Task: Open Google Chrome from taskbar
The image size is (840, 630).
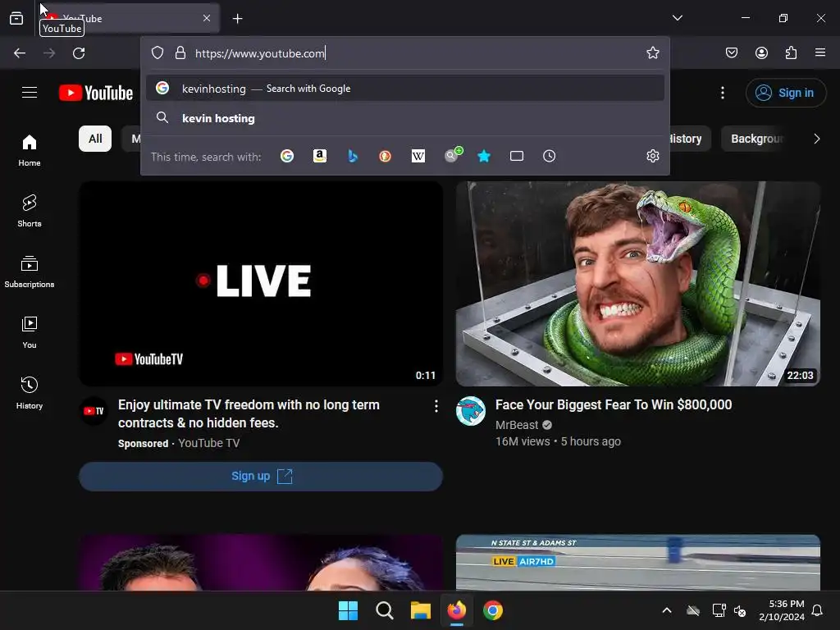Action: point(493,610)
